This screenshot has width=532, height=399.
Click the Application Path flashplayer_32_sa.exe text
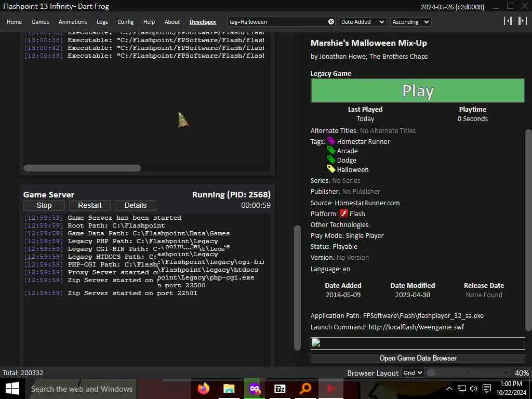coord(423,315)
